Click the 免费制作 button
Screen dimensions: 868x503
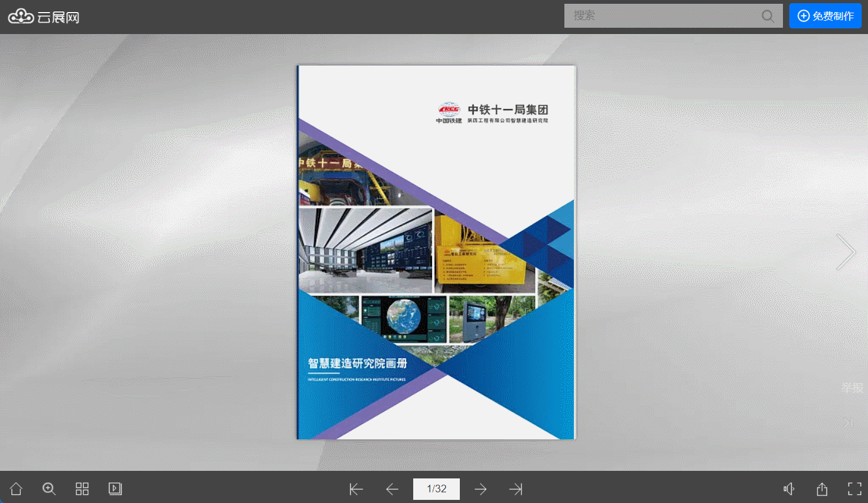pyautogui.click(x=825, y=16)
